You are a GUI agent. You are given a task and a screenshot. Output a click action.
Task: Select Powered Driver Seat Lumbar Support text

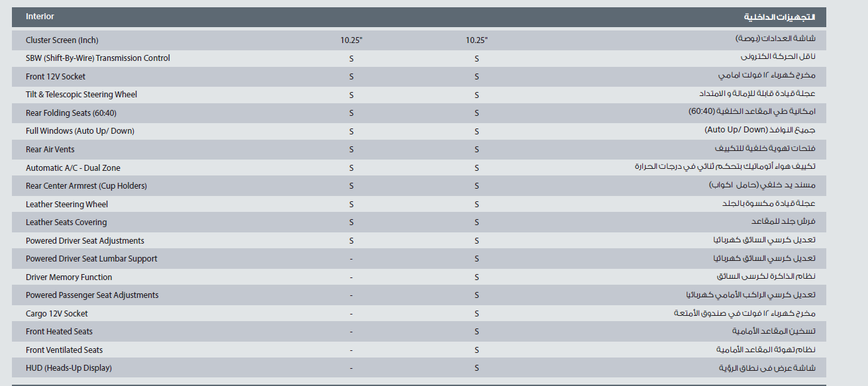point(91,259)
